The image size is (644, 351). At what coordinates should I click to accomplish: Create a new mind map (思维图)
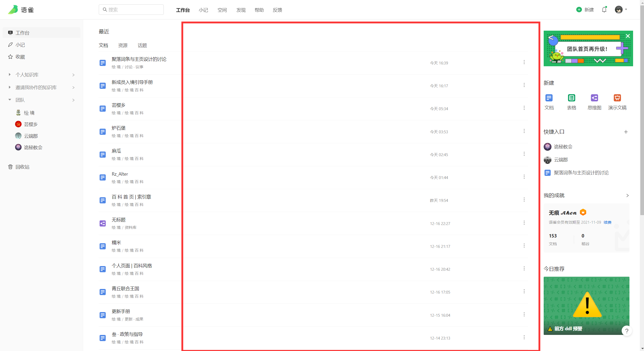coord(594,98)
